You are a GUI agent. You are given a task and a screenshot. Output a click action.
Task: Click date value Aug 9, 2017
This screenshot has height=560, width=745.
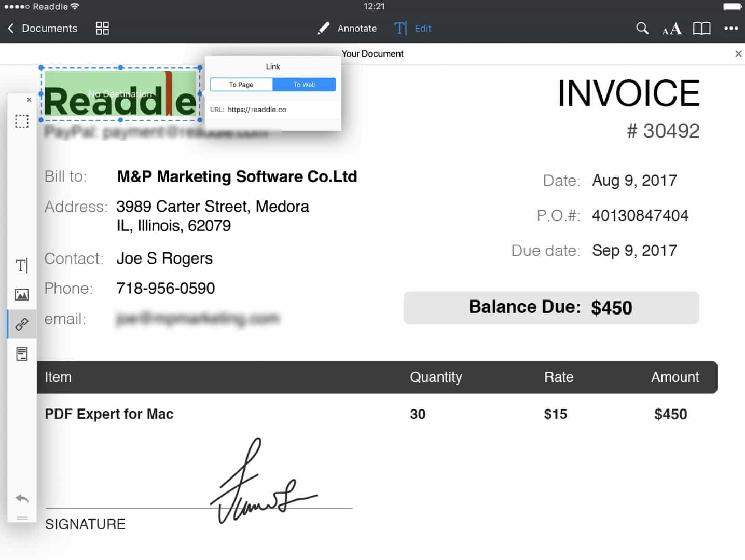[x=634, y=181]
